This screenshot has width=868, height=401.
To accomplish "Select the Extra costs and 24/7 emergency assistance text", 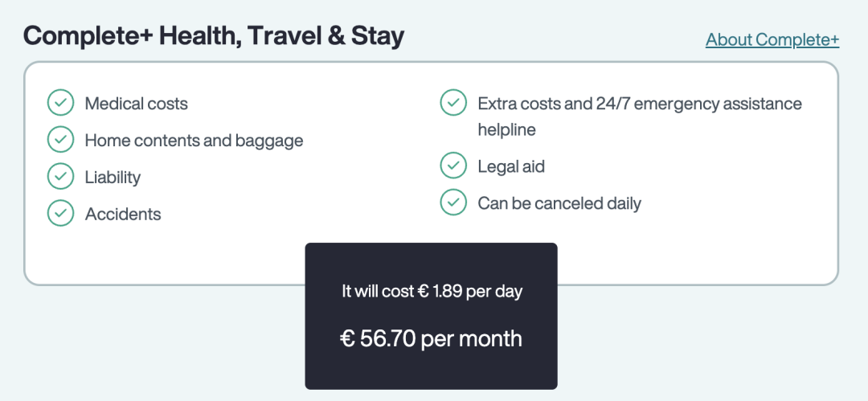I will [640, 104].
